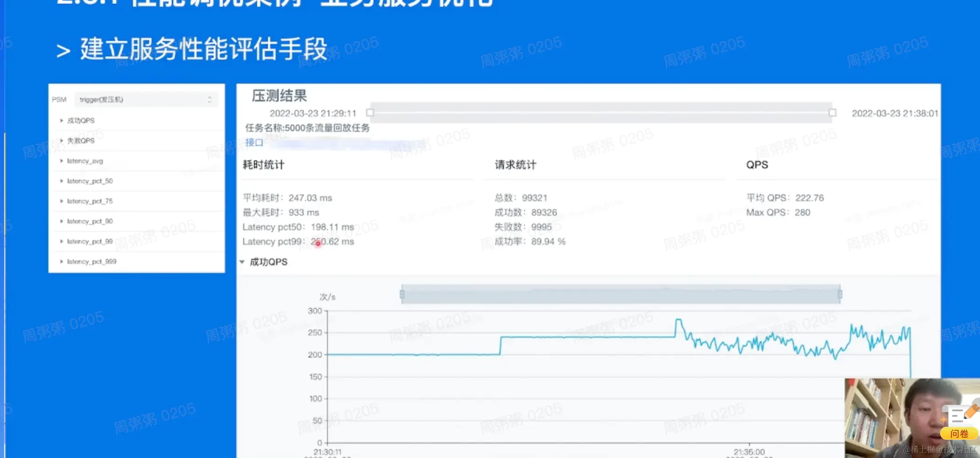Click the Latency pct50: 198.11 ms text

pyautogui.click(x=298, y=227)
